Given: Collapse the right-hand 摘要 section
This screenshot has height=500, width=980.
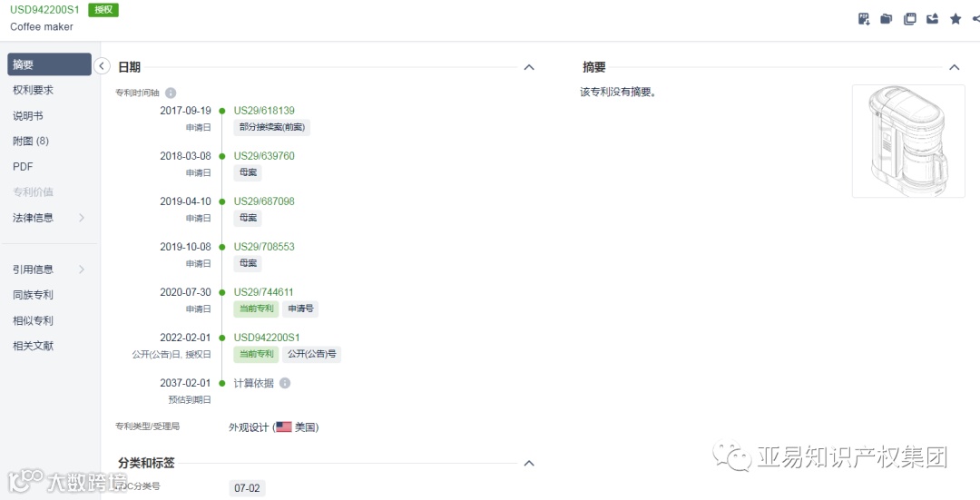Looking at the screenshot, I should 954,67.
